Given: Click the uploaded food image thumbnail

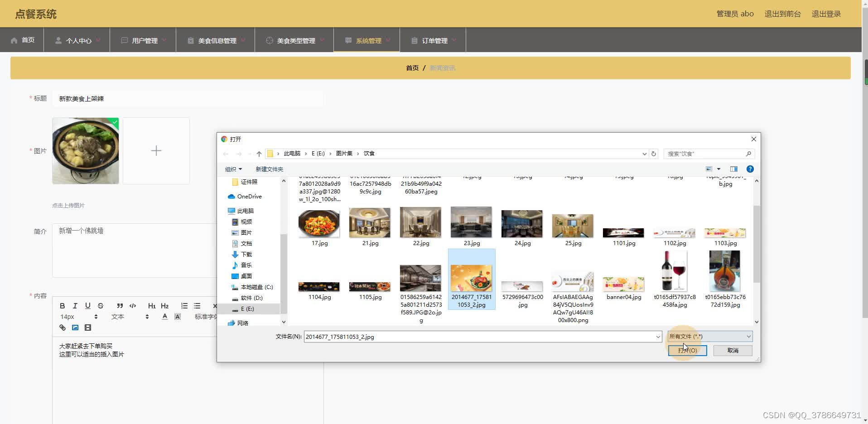Looking at the screenshot, I should coord(86,151).
